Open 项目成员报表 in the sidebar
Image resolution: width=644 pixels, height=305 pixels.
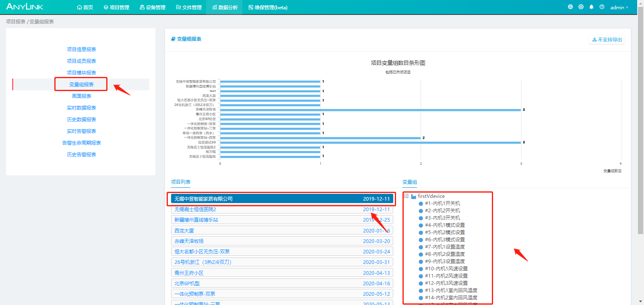click(x=81, y=61)
